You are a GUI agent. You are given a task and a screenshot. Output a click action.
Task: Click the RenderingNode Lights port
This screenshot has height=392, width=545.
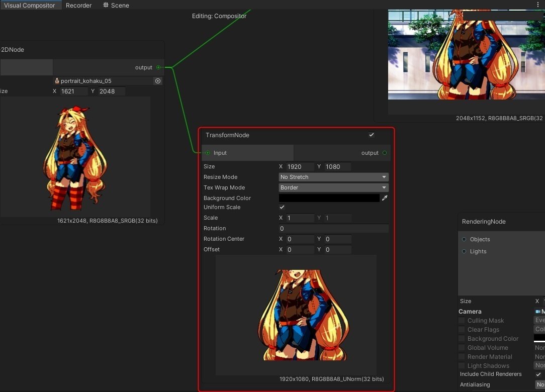464,251
